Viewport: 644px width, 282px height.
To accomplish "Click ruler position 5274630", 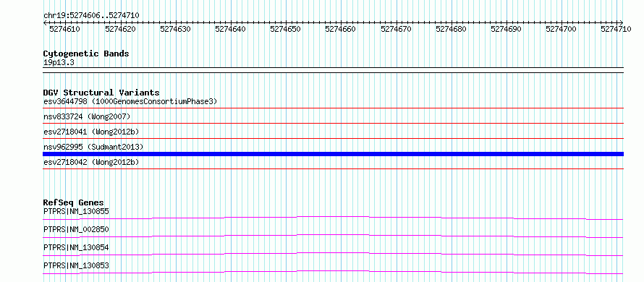I will tap(175, 29).
